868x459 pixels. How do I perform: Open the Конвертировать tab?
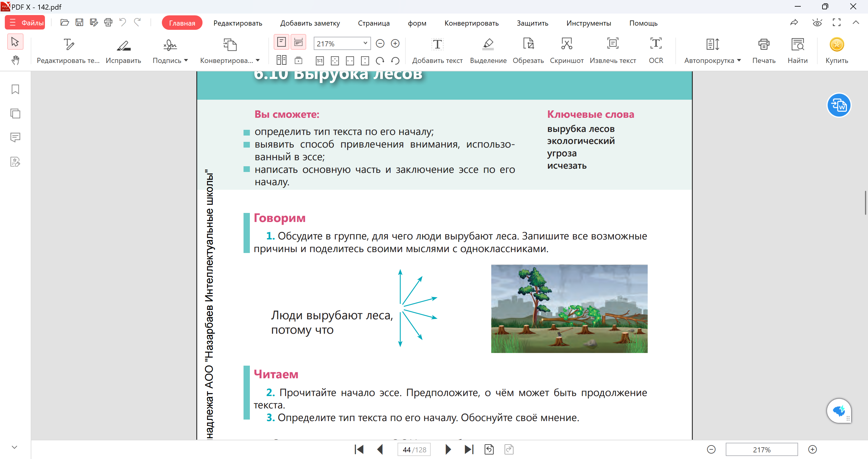tap(471, 23)
